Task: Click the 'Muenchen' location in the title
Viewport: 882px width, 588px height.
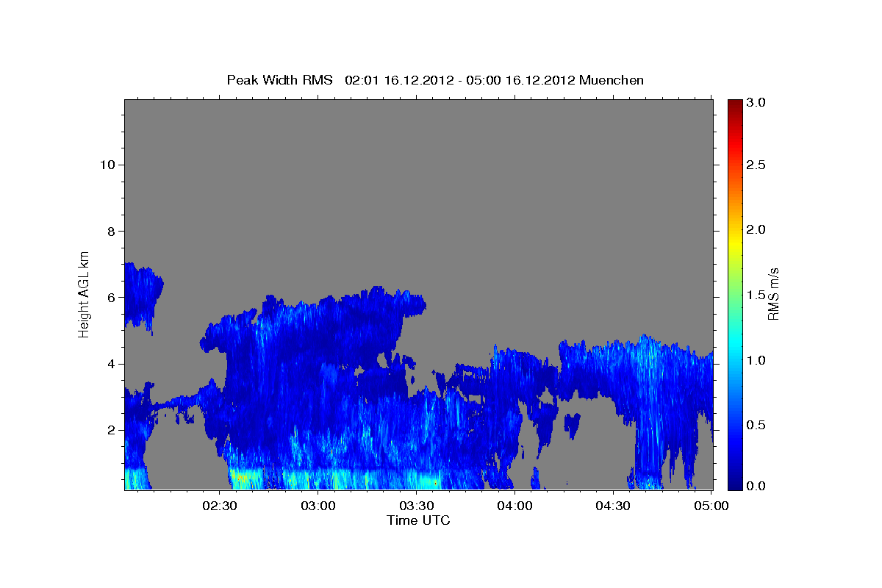Action: (x=612, y=79)
